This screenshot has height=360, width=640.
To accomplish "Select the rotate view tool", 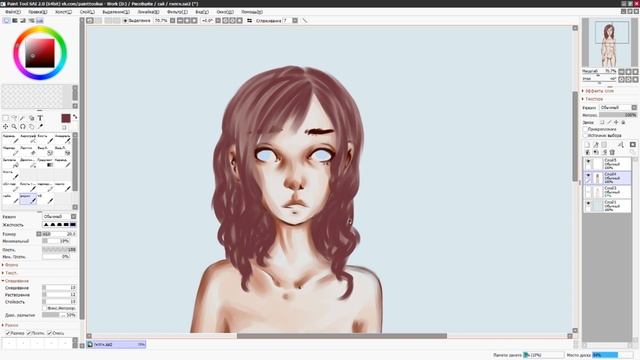I will coord(22,127).
